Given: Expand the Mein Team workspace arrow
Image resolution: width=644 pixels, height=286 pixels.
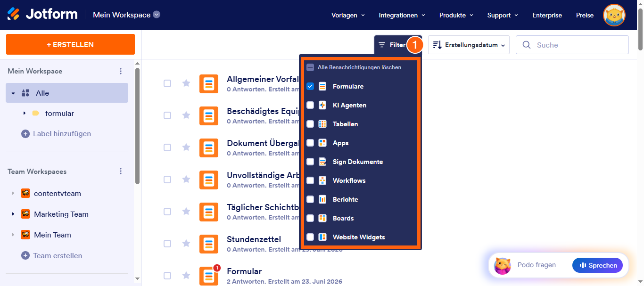Looking at the screenshot, I should [13, 235].
